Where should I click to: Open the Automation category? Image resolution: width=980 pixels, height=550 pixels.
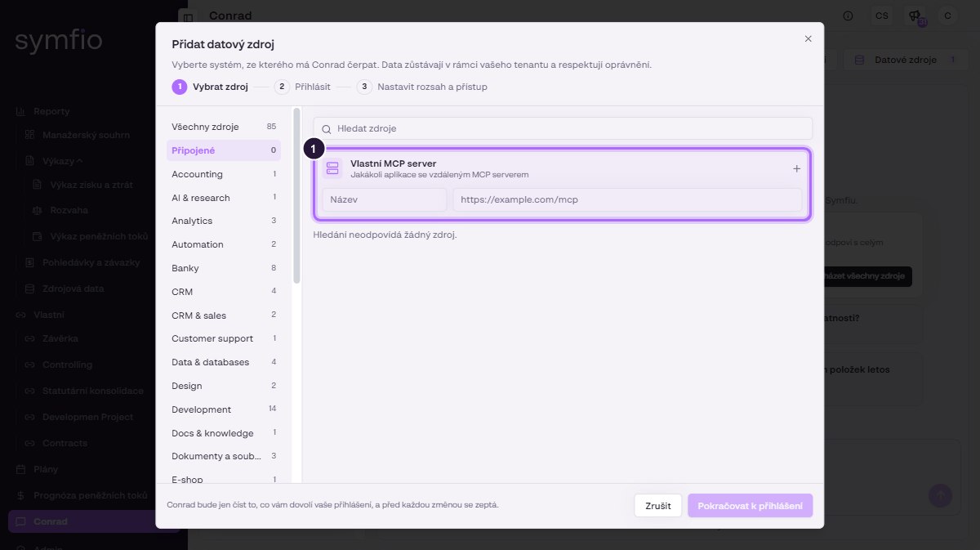[224, 244]
